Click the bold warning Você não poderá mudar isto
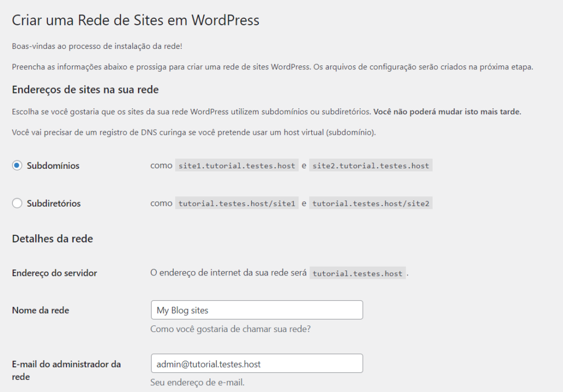563x392 pixels. pyautogui.click(x=447, y=112)
